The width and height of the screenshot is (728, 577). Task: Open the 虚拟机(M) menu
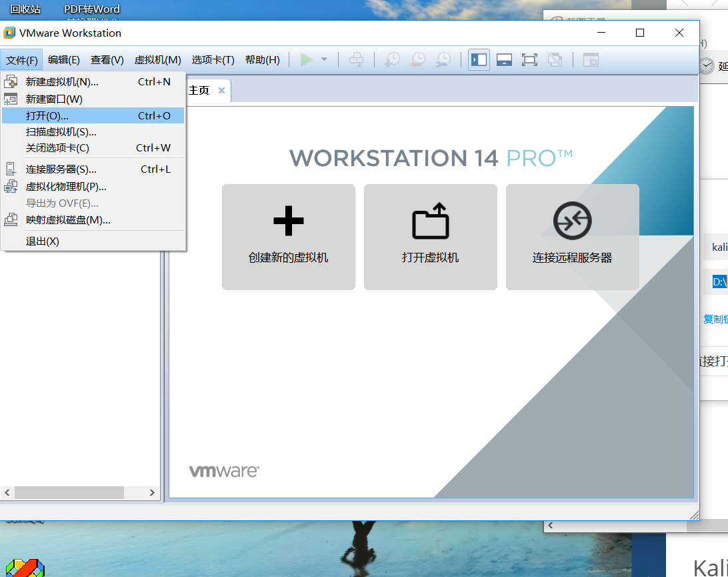158,60
